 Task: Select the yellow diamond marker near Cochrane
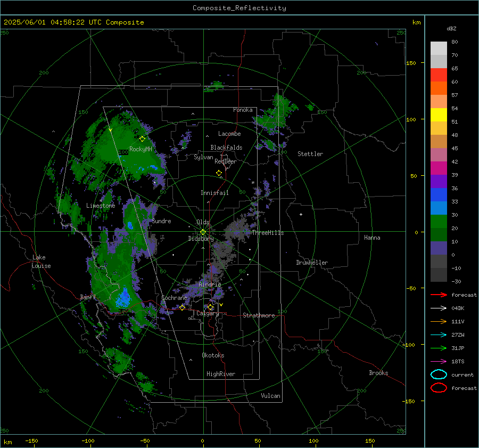pyautogui.click(x=182, y=307)
